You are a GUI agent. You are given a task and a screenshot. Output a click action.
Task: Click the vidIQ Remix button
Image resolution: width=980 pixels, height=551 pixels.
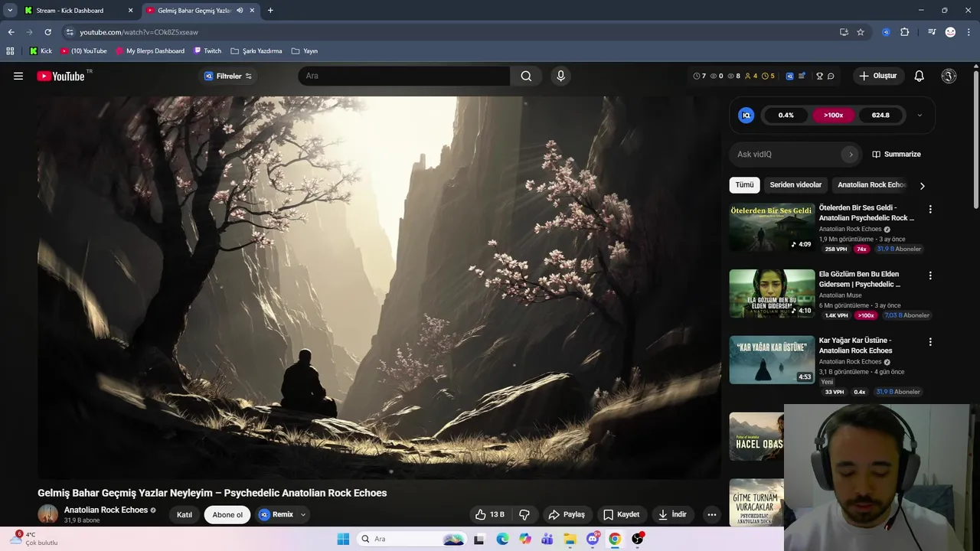click(276, 514)
